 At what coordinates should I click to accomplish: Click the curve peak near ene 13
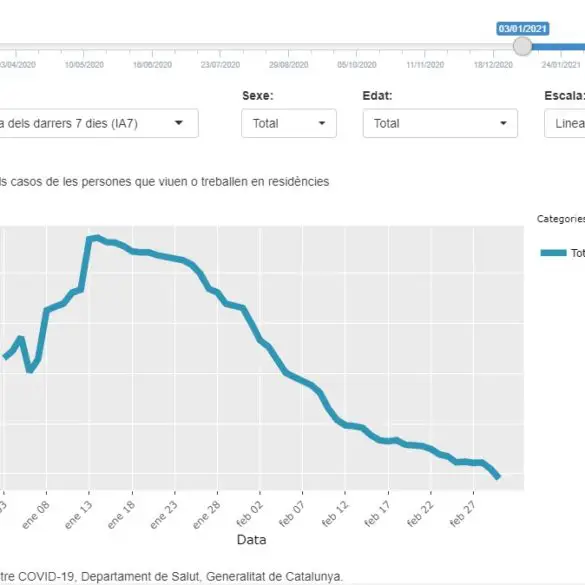point(97,238)
